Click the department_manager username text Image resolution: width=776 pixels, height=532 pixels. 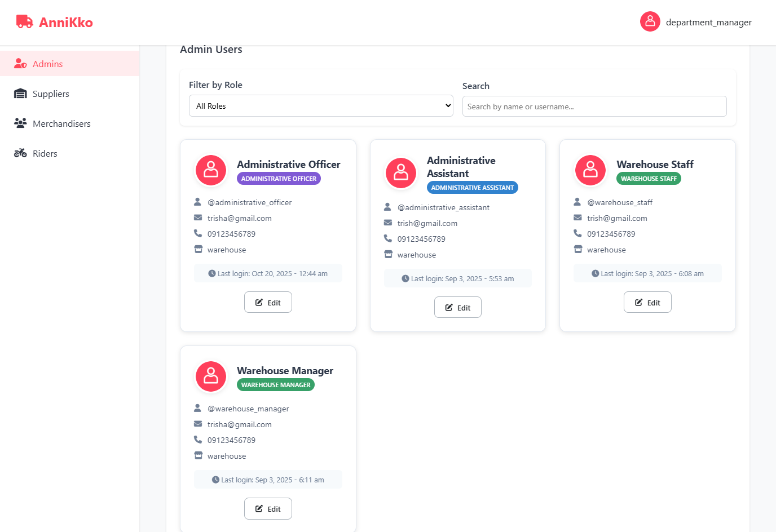coord(708,23)
